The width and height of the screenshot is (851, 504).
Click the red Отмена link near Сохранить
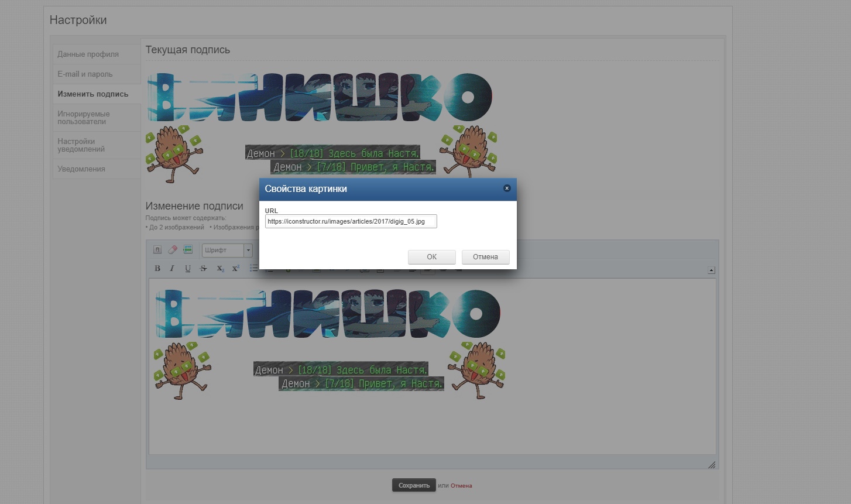pyautogui.click(x=461, y=486)
